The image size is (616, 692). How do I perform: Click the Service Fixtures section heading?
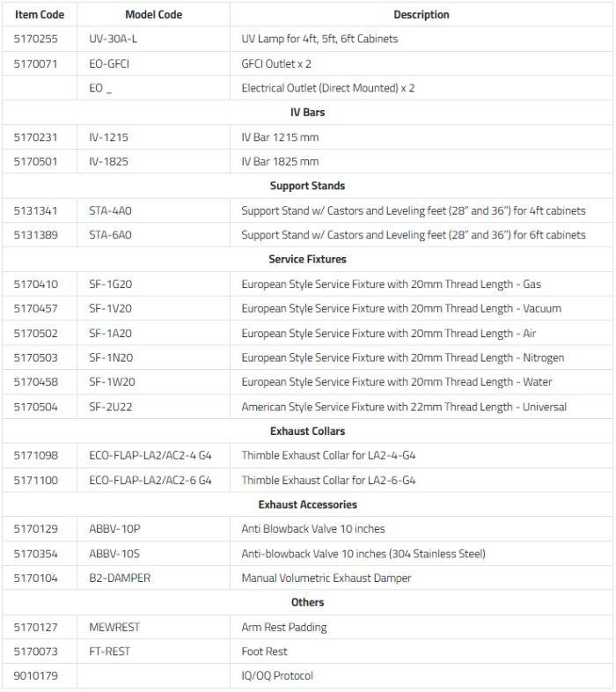pyautogui.click(x=307, y=260)
